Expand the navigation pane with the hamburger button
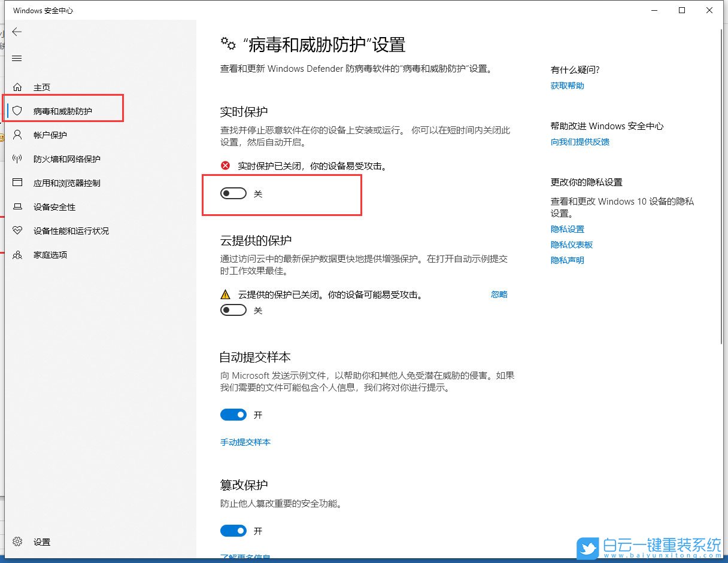Image resolution: width=728 pixels, height=563 pixels. coord(17,58)
